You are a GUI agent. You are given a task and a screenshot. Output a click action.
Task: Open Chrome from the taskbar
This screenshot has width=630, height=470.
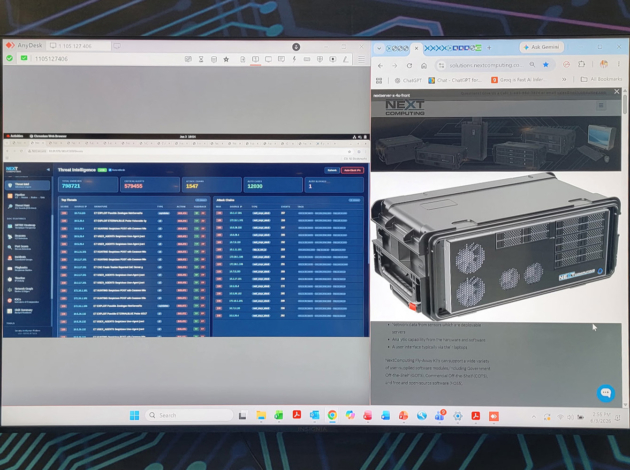332,415
